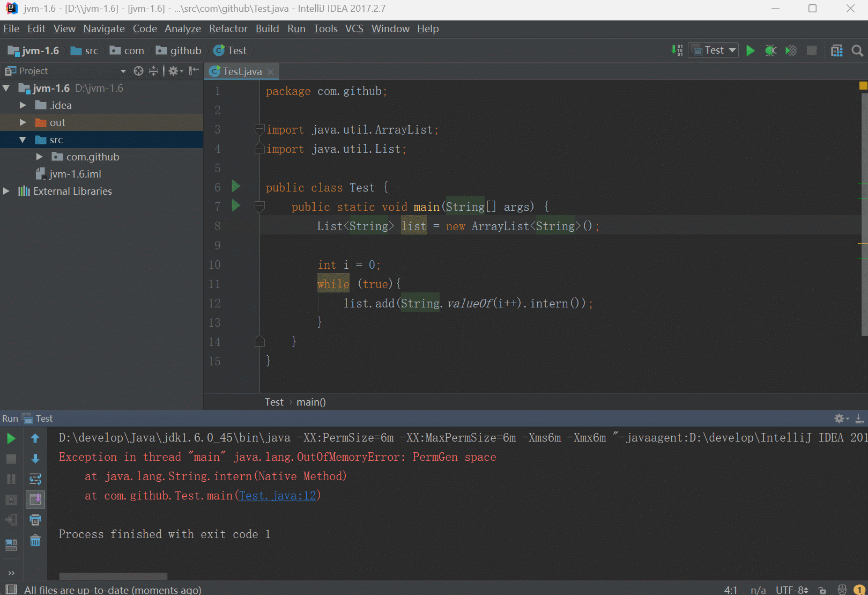This screenshot has height=595, width=868.
Task: Expand the com.github package node
Action: click(x=39, y=157)
